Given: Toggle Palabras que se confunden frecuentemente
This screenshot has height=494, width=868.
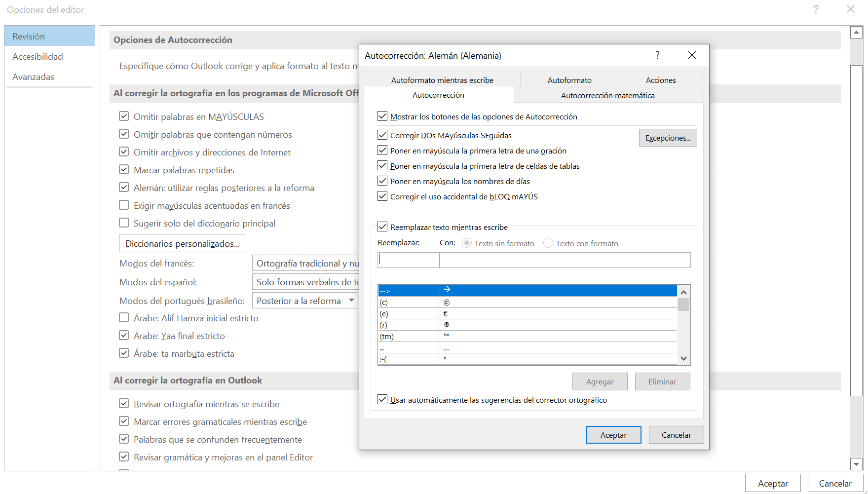Looking at the screenshot, I should pyautogui.click(x=124, y=439).
